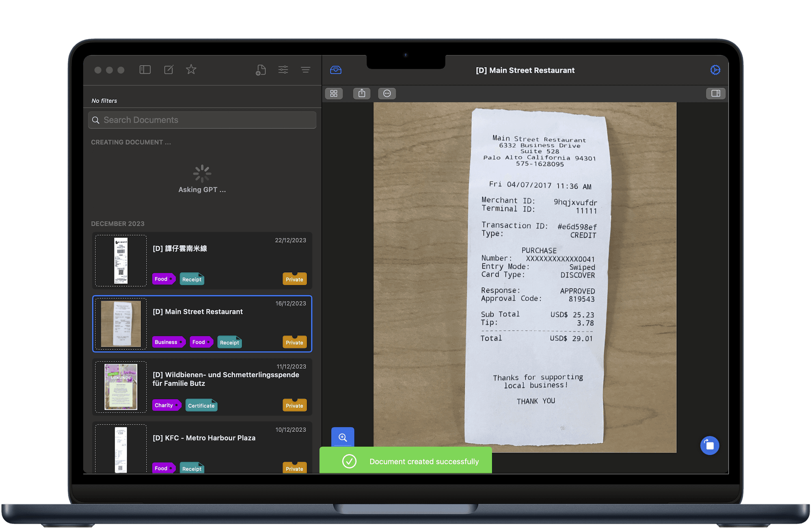Click the Search Documents field
The height and width of the screenshot is (529, 812).
coord(202,120)
